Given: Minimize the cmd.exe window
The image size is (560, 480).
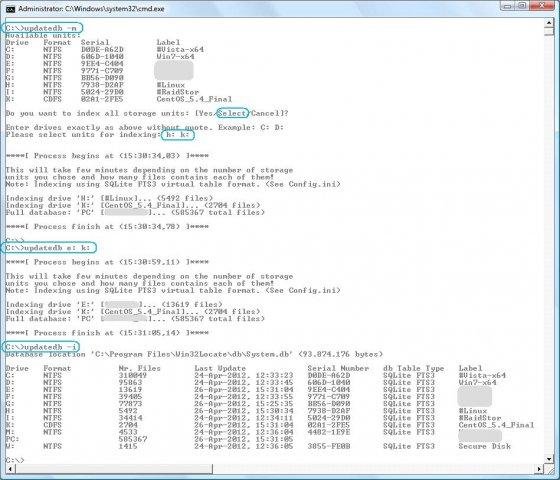Looking at the screenshot, I should coord(508,5).
